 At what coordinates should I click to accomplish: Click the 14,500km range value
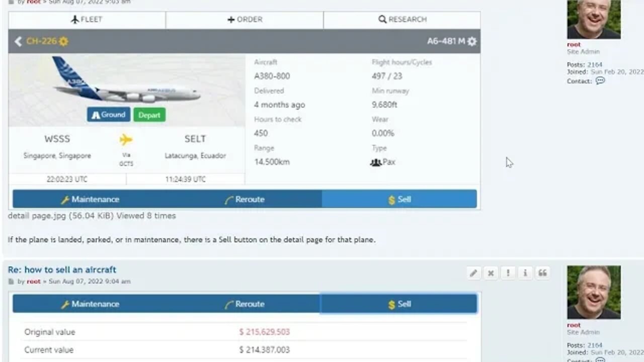(x=272, y=162)
